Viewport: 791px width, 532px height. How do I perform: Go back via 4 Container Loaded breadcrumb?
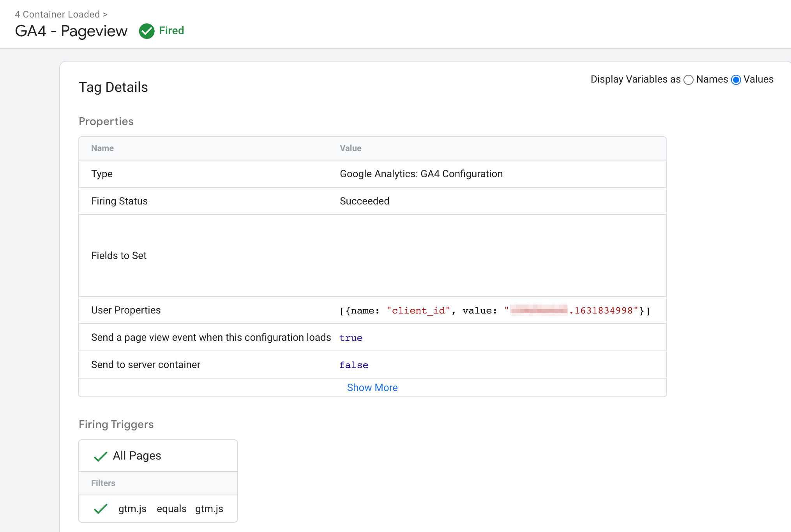[57, 14]
